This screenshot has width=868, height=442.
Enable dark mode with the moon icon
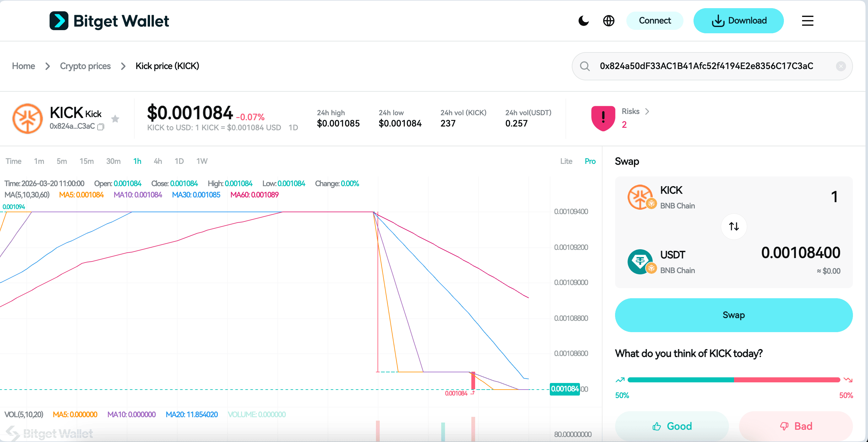pyautogui.click(x=583, y=21)
